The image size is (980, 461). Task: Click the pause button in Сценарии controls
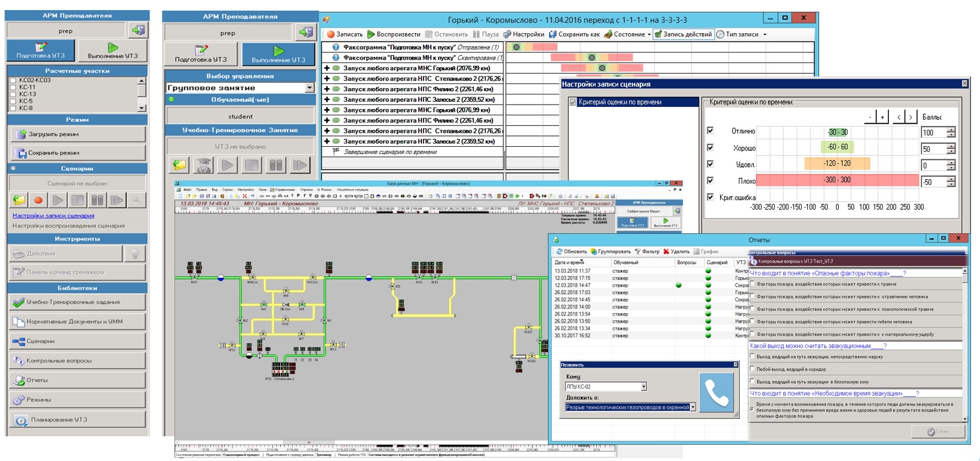(97, 200)
